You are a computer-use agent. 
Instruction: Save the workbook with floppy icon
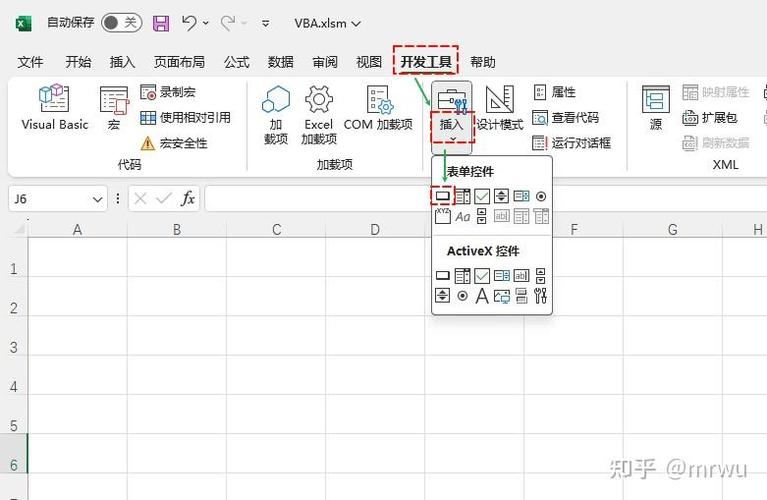click(161, 23)
